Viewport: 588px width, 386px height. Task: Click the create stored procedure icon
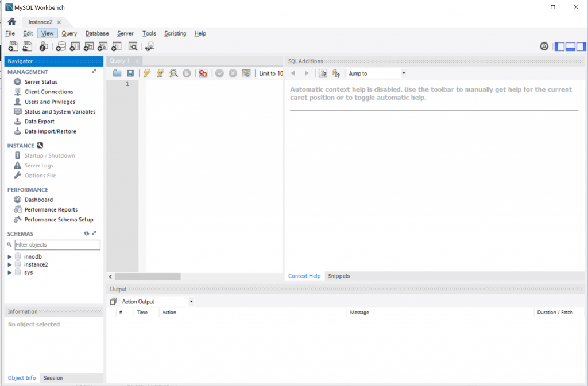point(102,46)
